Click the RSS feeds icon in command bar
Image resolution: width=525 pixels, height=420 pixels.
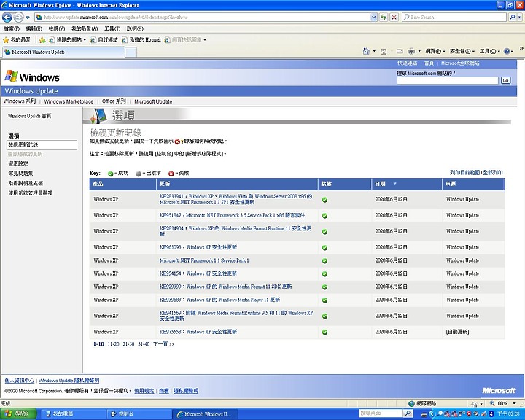[x=384, y=51]
